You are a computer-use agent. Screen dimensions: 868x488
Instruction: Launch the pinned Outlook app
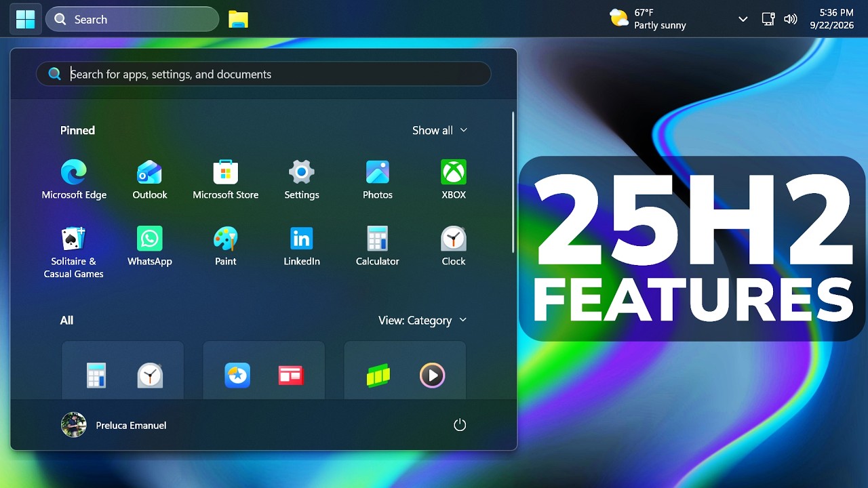150,180
